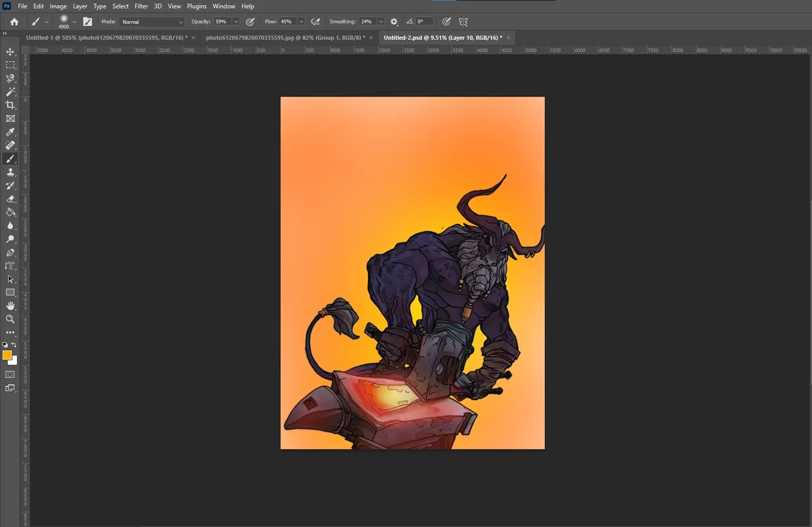
Task: Toggle Quick Mask mode
Action: [x=10, y=375]
